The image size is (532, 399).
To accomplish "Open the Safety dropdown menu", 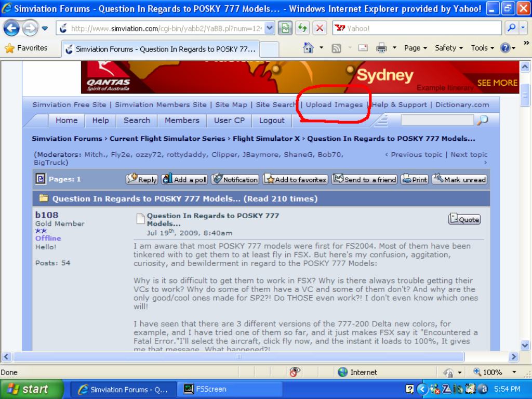I will point(448,48).
